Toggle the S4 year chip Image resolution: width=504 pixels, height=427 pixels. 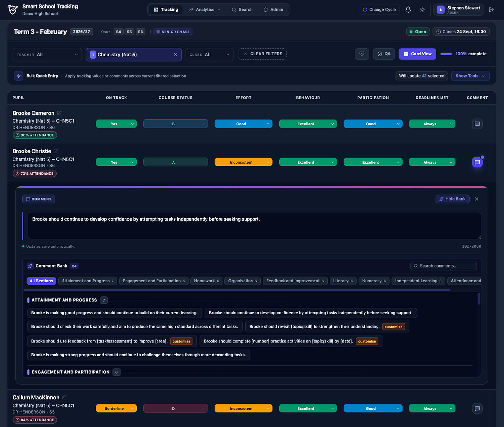tap(118, 32)
